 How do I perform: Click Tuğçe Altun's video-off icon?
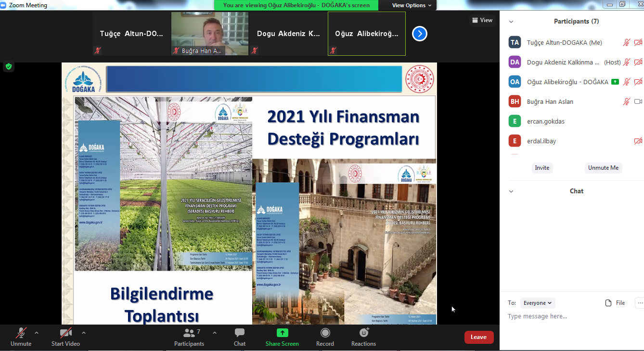pyautogui.click(x=638, y=42)
